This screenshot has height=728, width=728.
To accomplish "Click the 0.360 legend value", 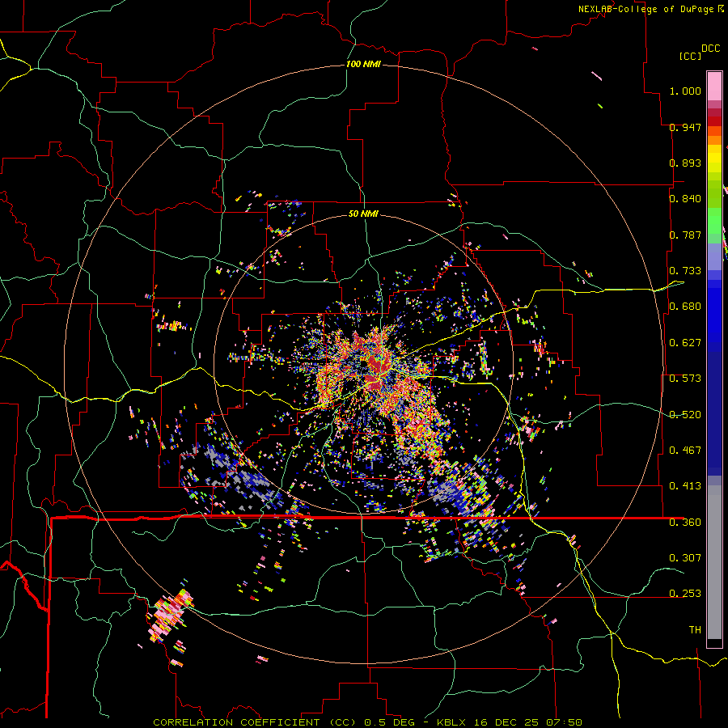I will (685, 523).
